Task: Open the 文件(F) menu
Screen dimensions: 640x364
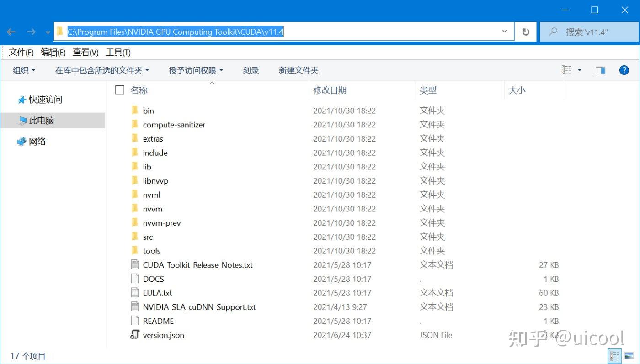Action: [x=21, y=52]
